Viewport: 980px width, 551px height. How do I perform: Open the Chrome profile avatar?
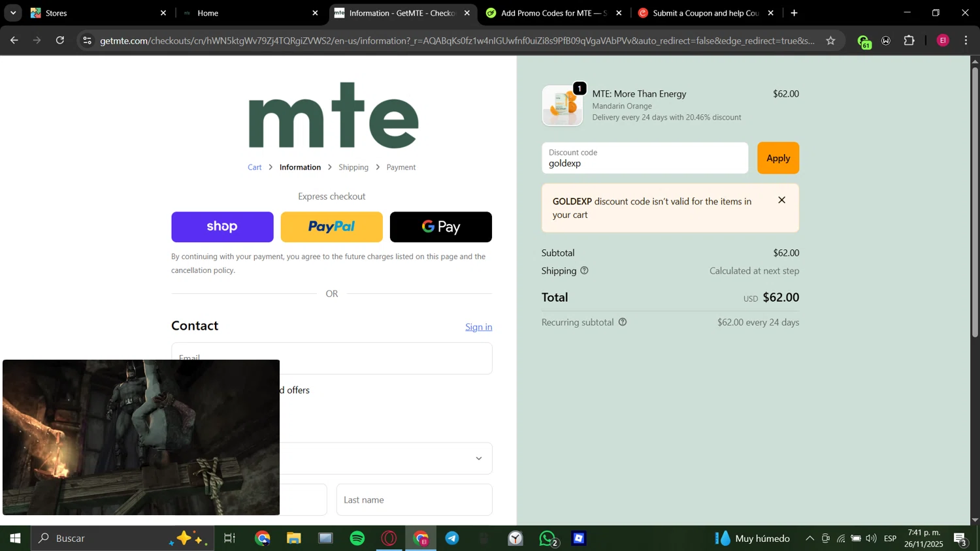pos(943,40)
